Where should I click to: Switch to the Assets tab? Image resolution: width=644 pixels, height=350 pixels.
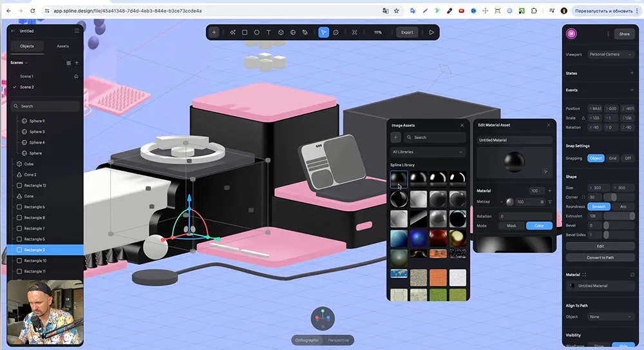63,46
